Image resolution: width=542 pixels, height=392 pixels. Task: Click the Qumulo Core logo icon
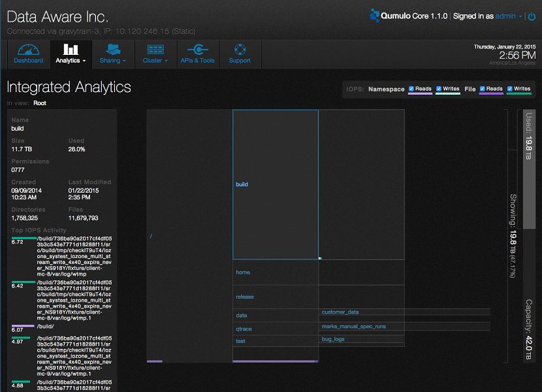374,16
